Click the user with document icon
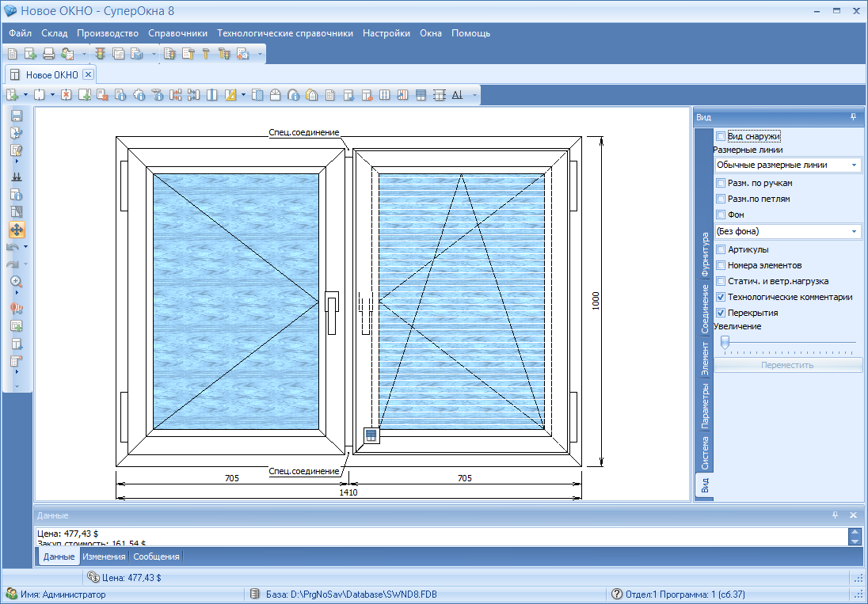 click(x=67, y=54)
